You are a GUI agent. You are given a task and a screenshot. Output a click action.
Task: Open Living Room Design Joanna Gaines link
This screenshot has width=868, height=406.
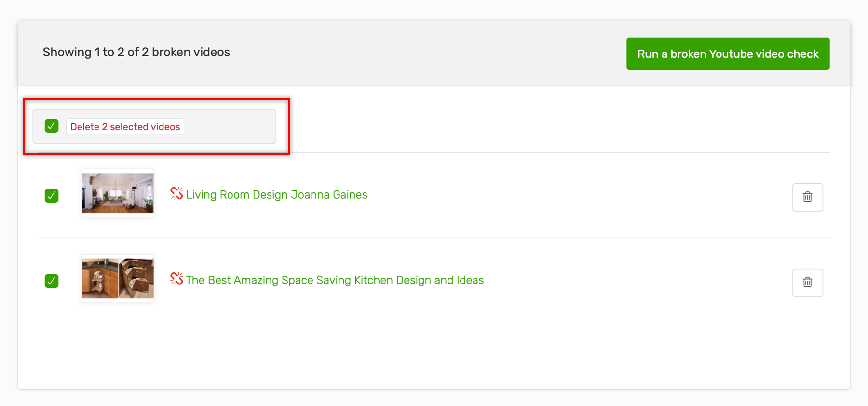pos(277,195)
